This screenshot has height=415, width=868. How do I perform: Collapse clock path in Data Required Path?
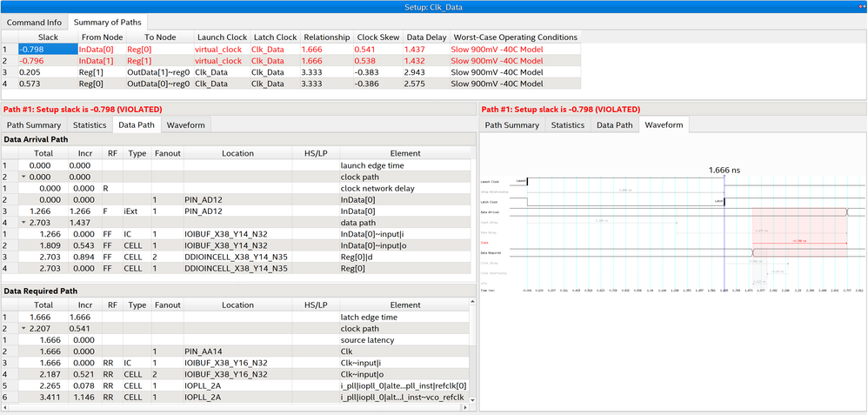[x=23, y=329]
